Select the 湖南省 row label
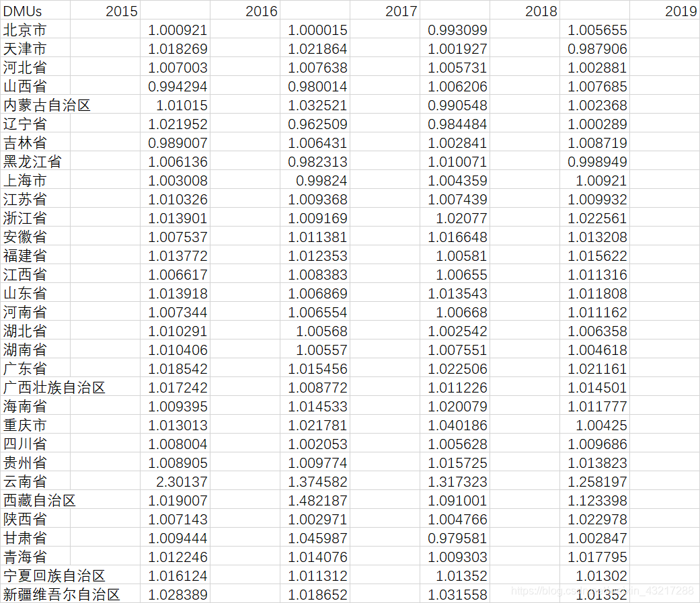This screenshot has height=603, width=700. click(35, 349)
